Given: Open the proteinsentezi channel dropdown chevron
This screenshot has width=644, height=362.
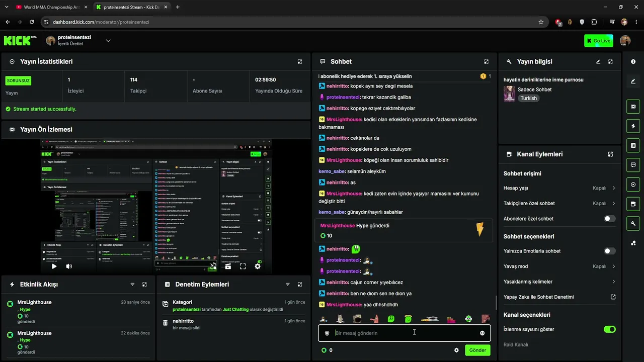Looking at the screenshot, I should point(108,41).
